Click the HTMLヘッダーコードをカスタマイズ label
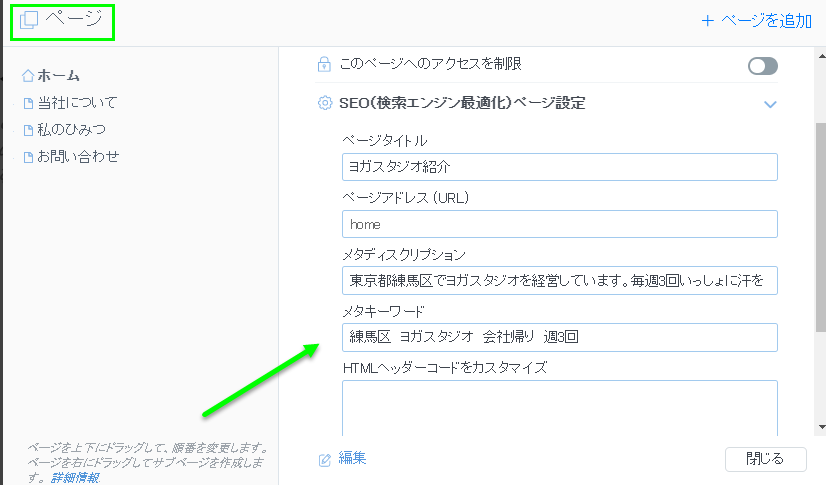Viewport: 826px width, 485px height. click(x=445, y=368)
